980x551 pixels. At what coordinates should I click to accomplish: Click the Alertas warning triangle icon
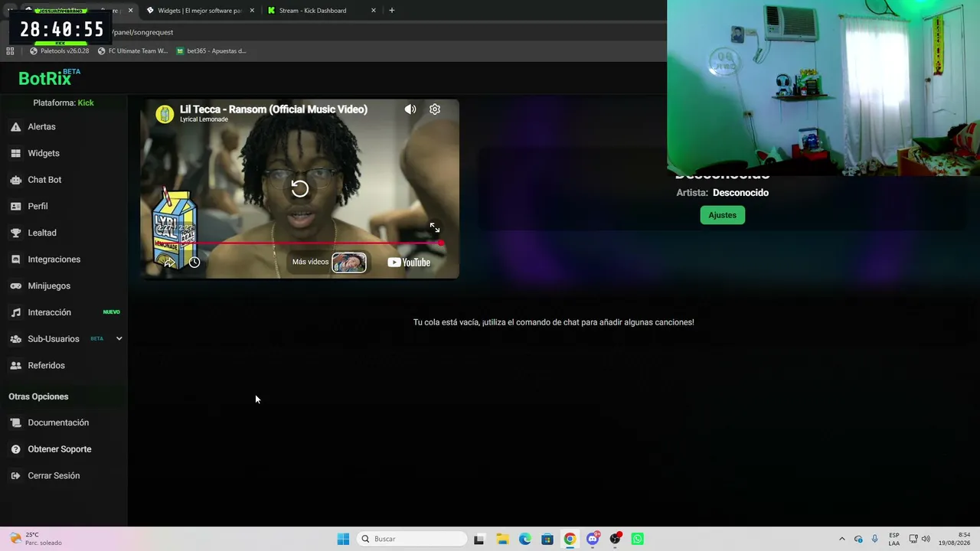pos(15,127)
